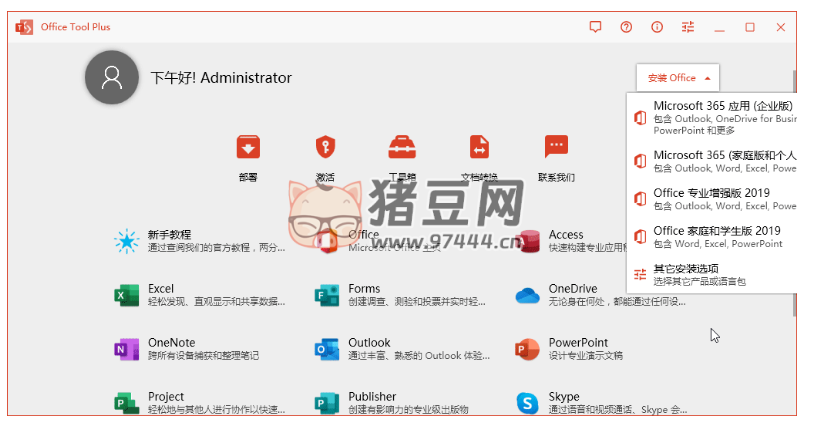This screenshot has height=426, width=814.
Task: Click the PowerPoint app icon
Action: (x=527, y=349)
